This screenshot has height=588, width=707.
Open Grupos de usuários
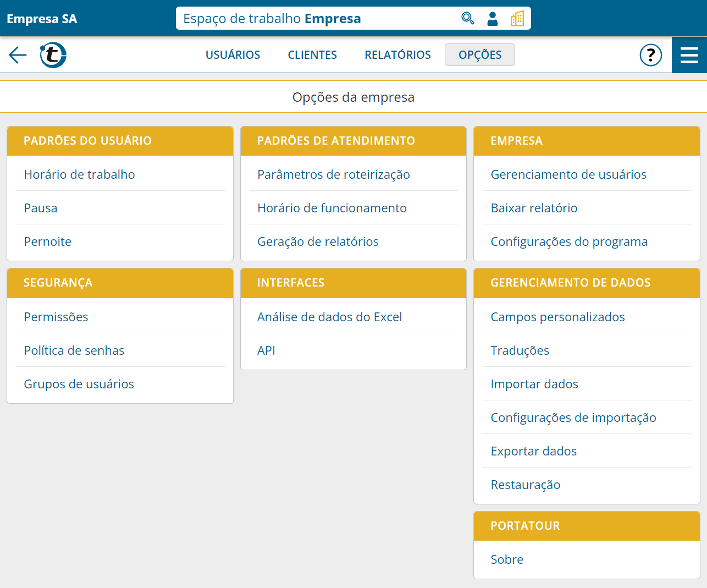[120, 384]
